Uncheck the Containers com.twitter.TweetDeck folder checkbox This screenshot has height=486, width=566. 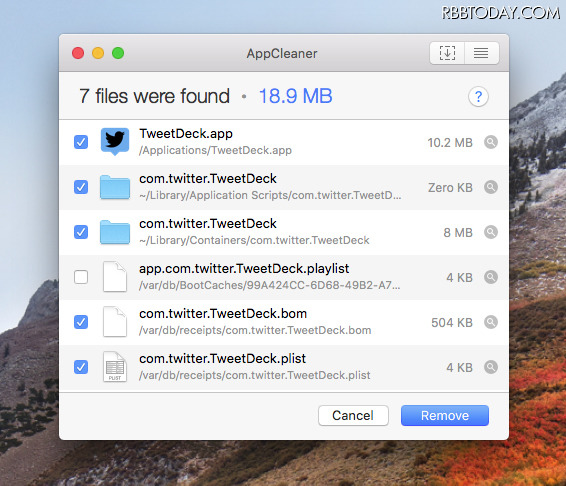click(x=81, y=232)
